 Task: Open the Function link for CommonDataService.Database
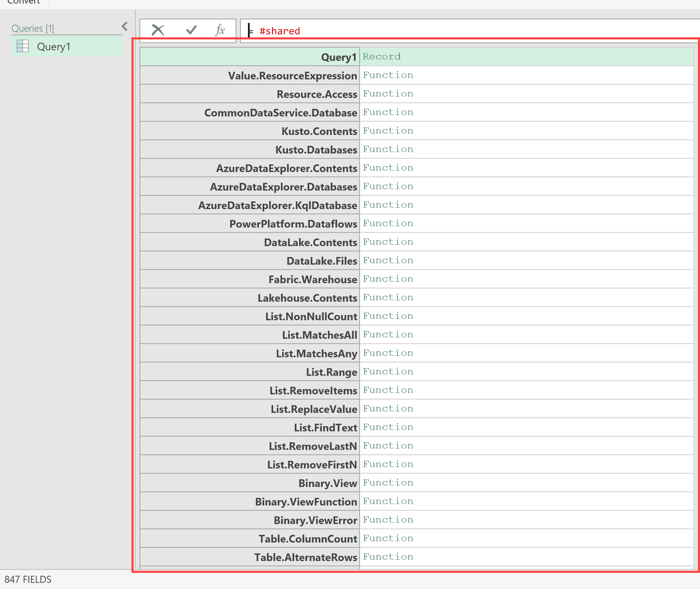click(388, 112)
